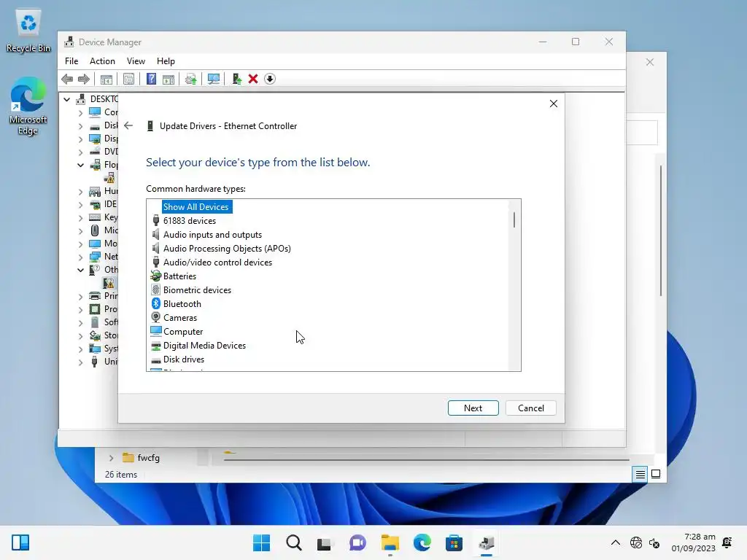The height and width of the screenshot is (560, 747).
Task: Select 'Biometric devices' in the list
Action: click(x=197, y=290)
